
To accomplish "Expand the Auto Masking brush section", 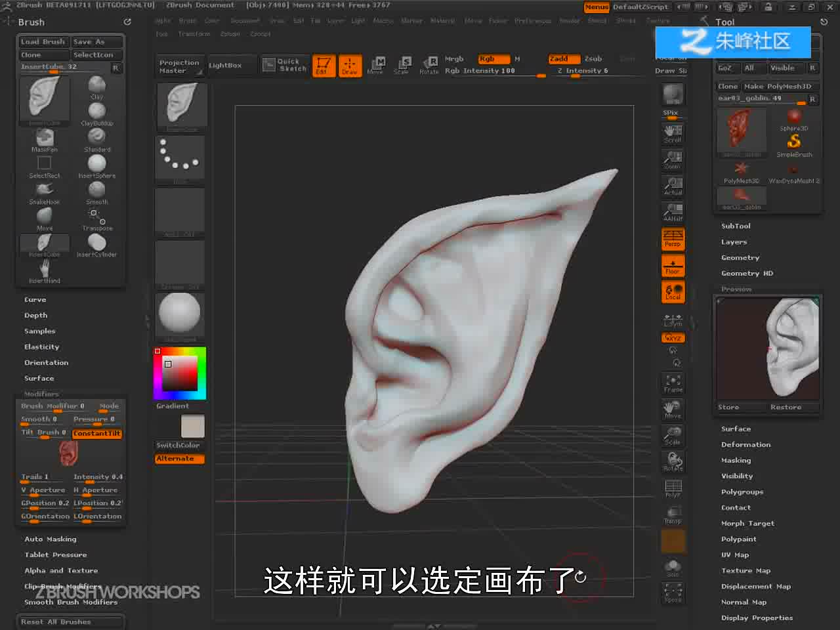I will point(51,539).
